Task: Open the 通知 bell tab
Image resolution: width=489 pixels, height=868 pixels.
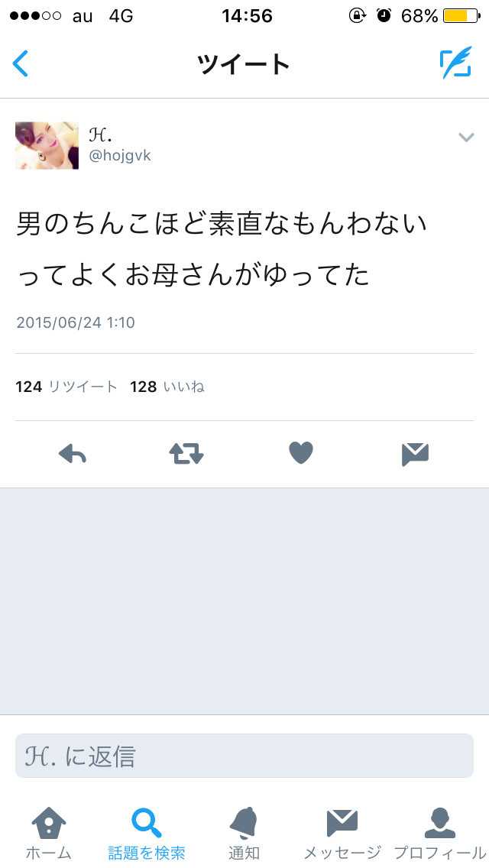Action: click(x=244, y=833)
